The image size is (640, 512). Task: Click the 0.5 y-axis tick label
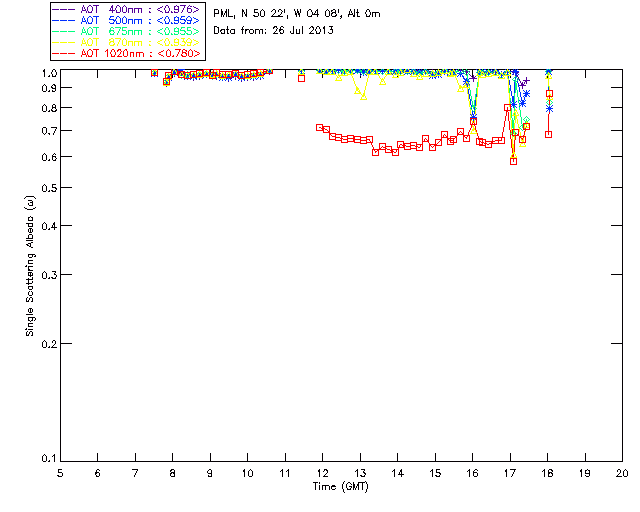pos(49,188)
